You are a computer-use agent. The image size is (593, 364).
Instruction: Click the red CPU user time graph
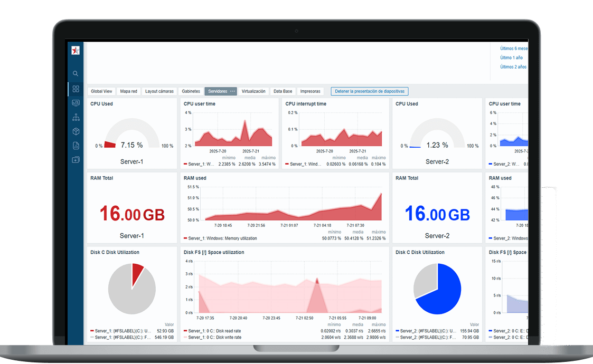tap(232, 130)
